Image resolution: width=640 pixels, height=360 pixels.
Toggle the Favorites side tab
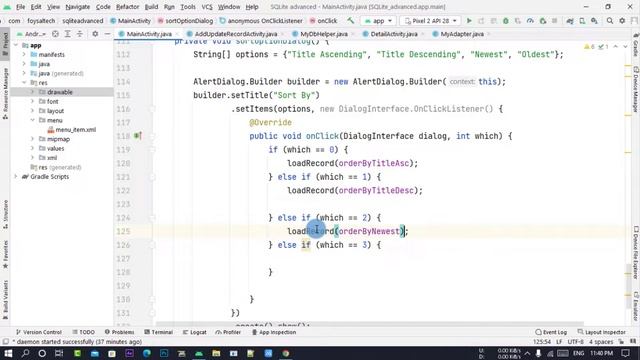tap(5, 254)
